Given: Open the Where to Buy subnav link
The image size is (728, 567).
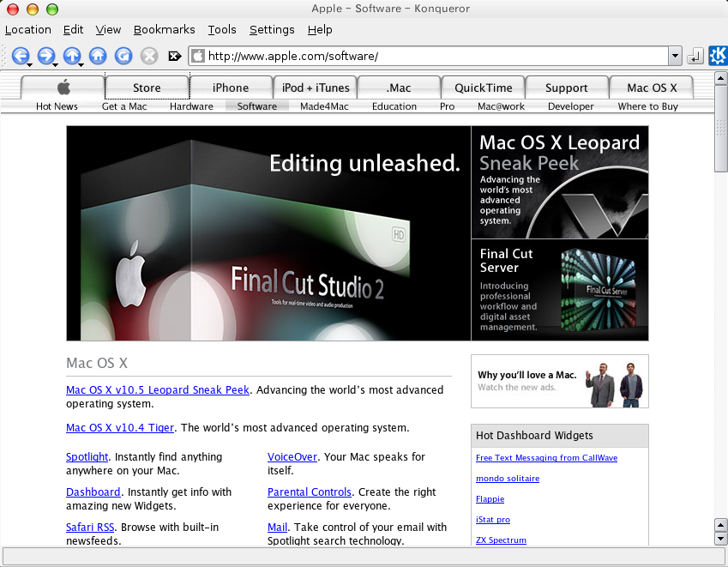Looking at the screenshot, I should (647, 106).
